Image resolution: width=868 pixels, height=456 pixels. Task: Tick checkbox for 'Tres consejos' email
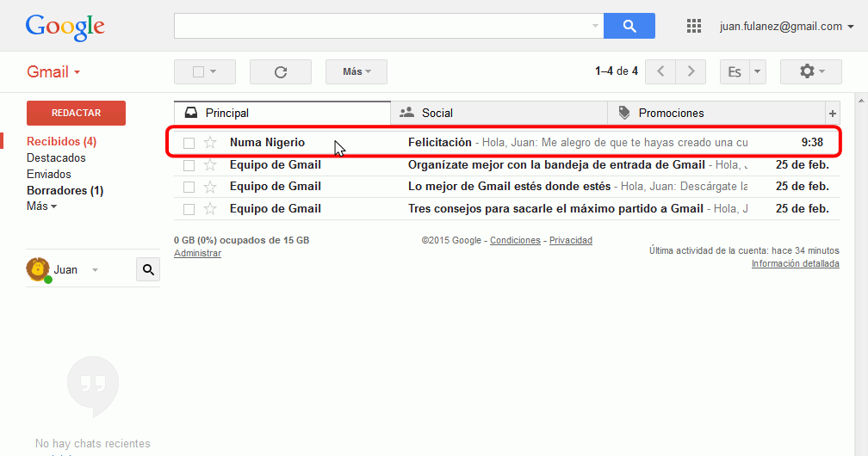tap(189, 209)
